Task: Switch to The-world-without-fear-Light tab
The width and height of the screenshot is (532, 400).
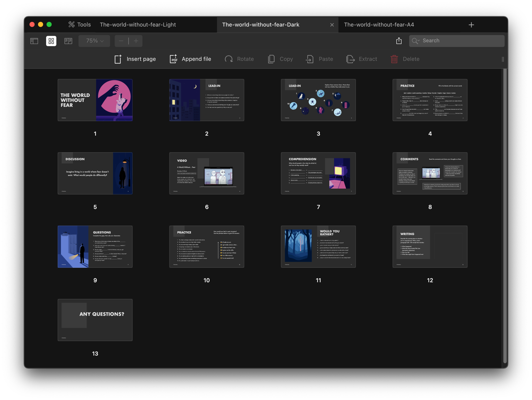Action: (138, 25)
